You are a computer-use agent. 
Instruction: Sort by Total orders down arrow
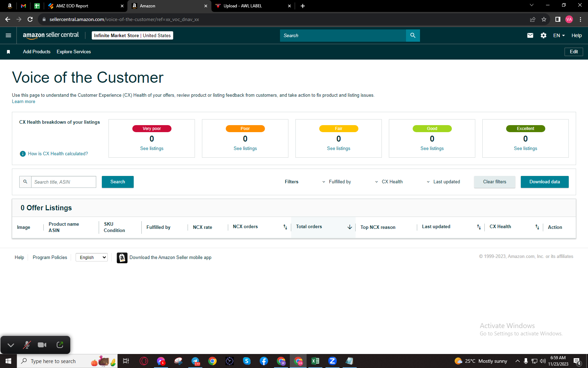tap(350, 227)
